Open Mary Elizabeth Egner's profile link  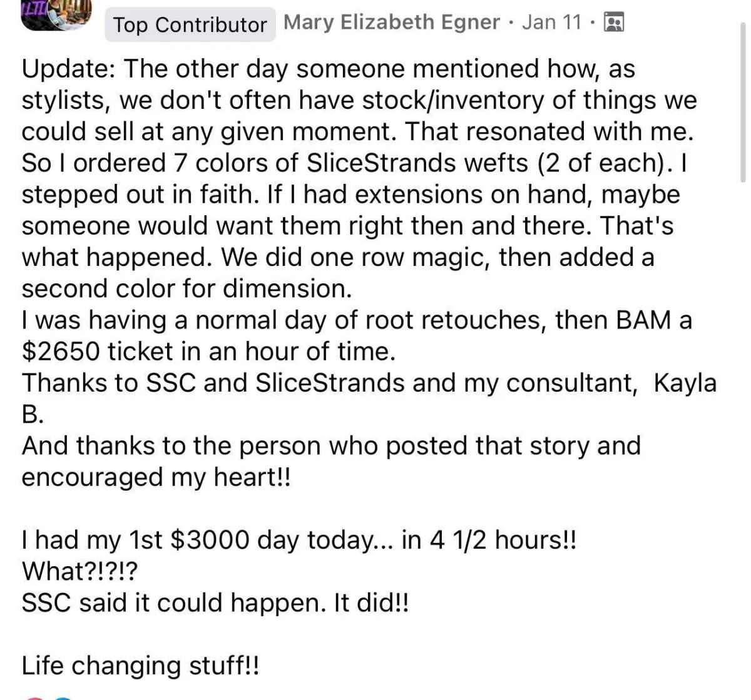[x=392, y=23]
